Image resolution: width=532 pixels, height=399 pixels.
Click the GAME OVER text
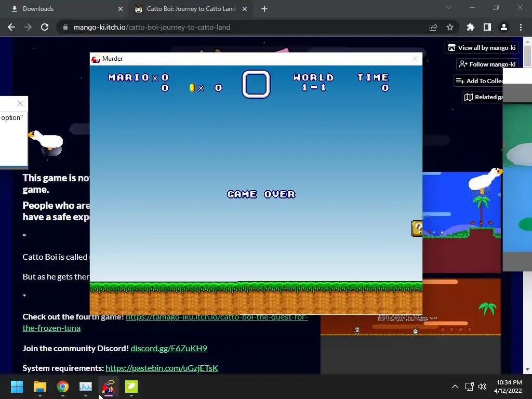(261, 194)
